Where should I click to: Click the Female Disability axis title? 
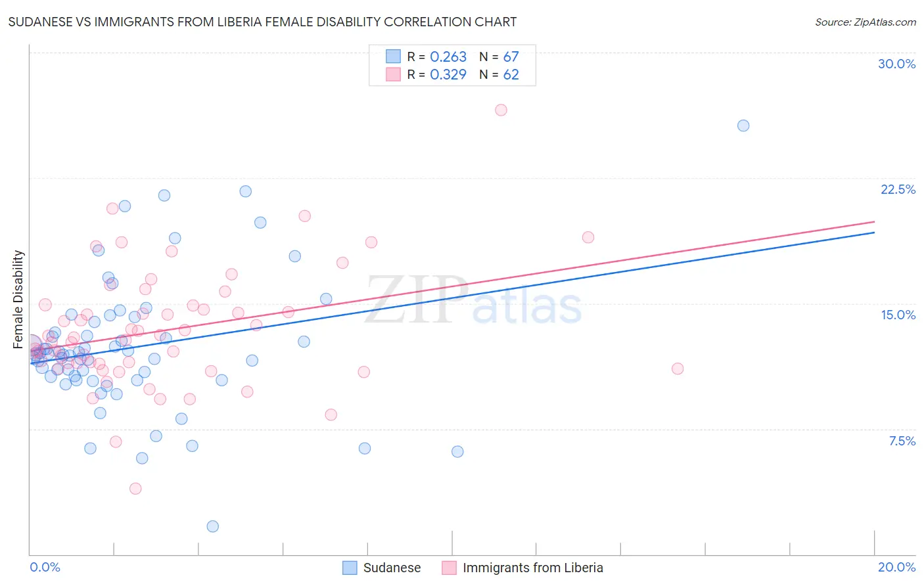coord(18,300)
